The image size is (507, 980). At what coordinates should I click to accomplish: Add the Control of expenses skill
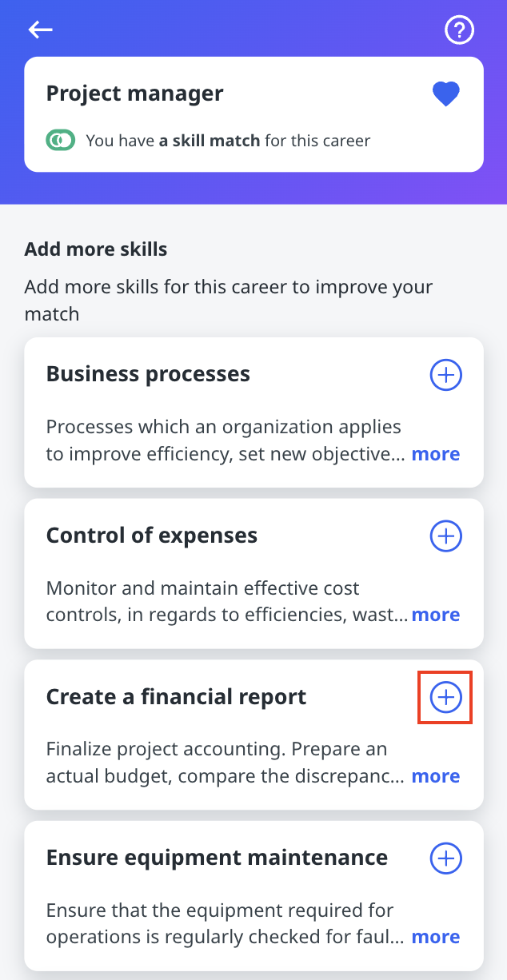tap(446, 536)
